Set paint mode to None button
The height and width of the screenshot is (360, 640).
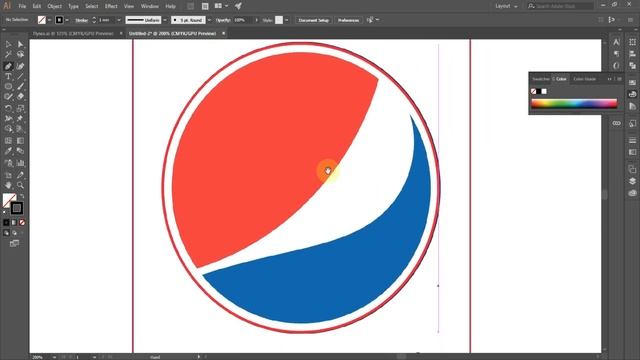point(22,222)
